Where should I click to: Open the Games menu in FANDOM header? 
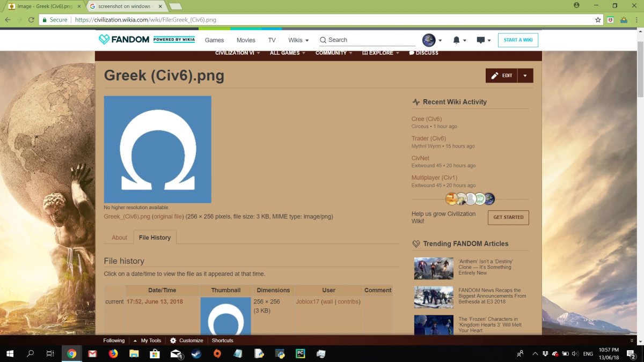[214, 40]
